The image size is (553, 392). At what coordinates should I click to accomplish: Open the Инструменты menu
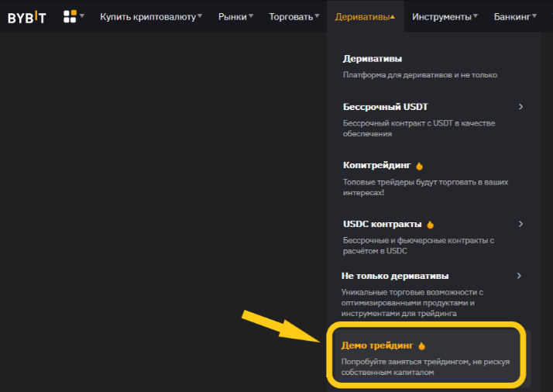point(445,16)
